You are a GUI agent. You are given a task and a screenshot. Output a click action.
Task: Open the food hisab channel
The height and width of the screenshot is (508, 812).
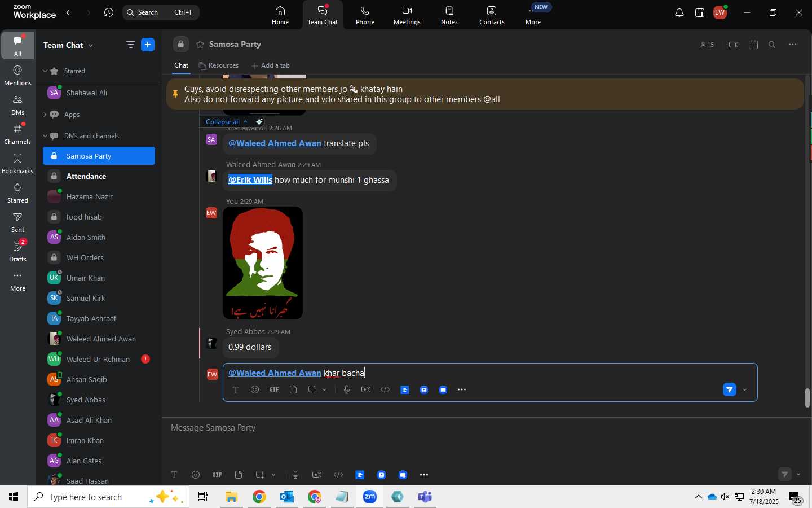click(99, 217)
